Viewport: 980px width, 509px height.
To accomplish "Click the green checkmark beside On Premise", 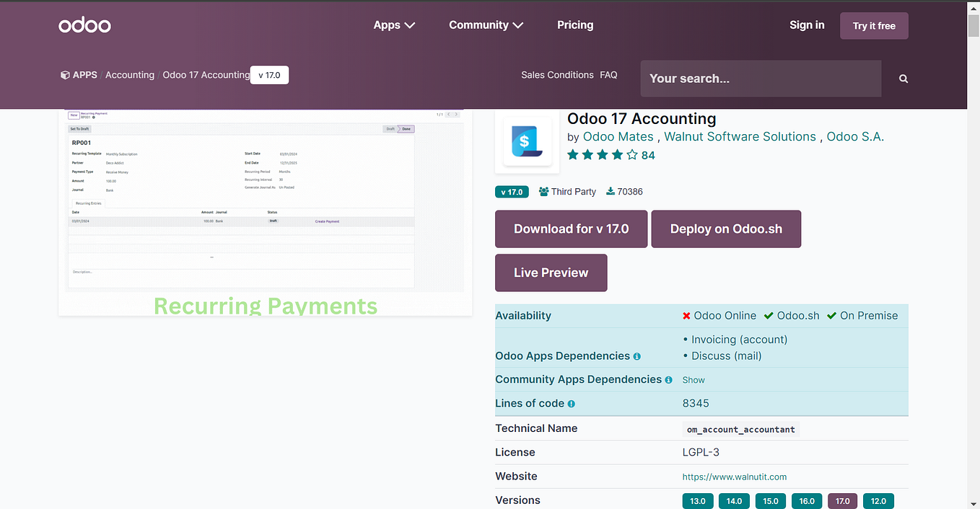I will [x=831, y=315].
